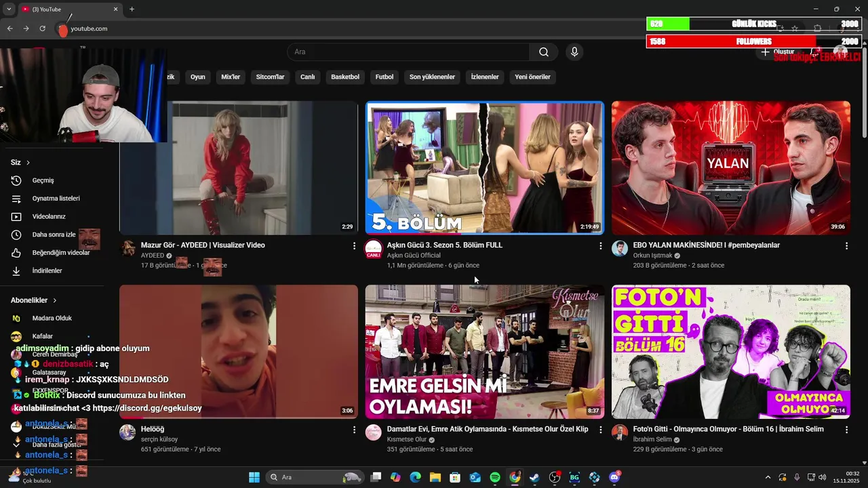Click the YouTube search magnifier button
868x488 pixels.
click(x=544, y=52)
